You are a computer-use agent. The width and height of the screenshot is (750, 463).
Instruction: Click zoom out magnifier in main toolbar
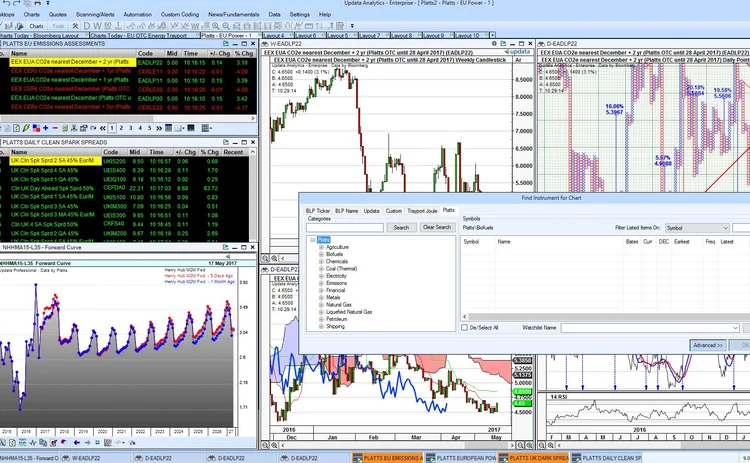point(226,26)
